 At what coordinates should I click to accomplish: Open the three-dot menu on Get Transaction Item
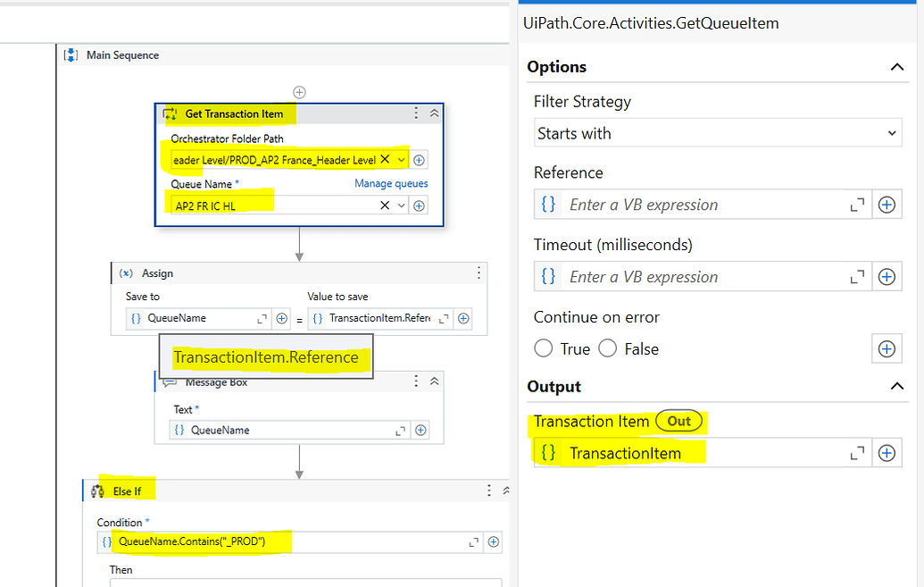pos(415,113)
